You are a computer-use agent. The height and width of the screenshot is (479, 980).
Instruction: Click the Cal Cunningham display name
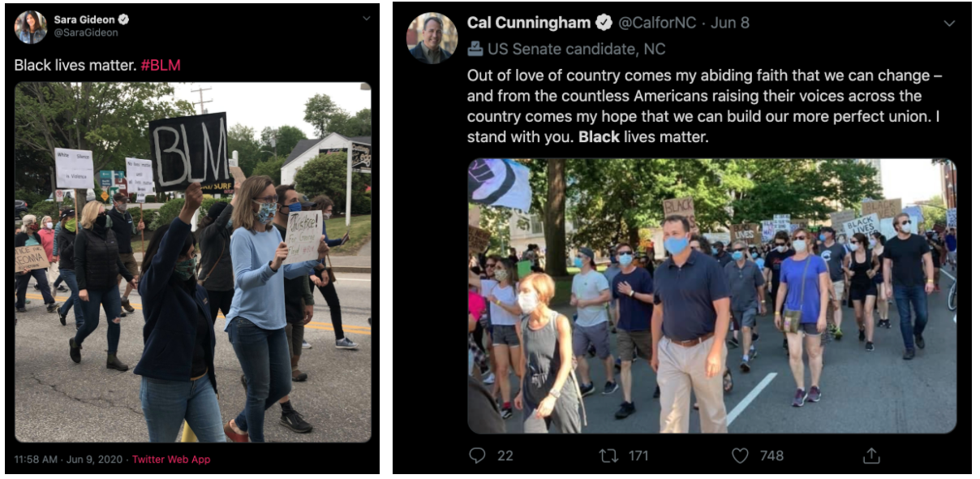coord(529,23)
